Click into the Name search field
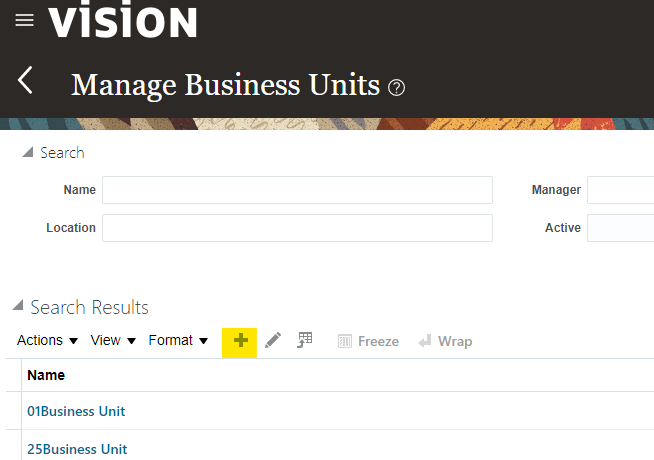Image resolution: width=654 pixels, height=460 pixels. click(x=297, y=190)
